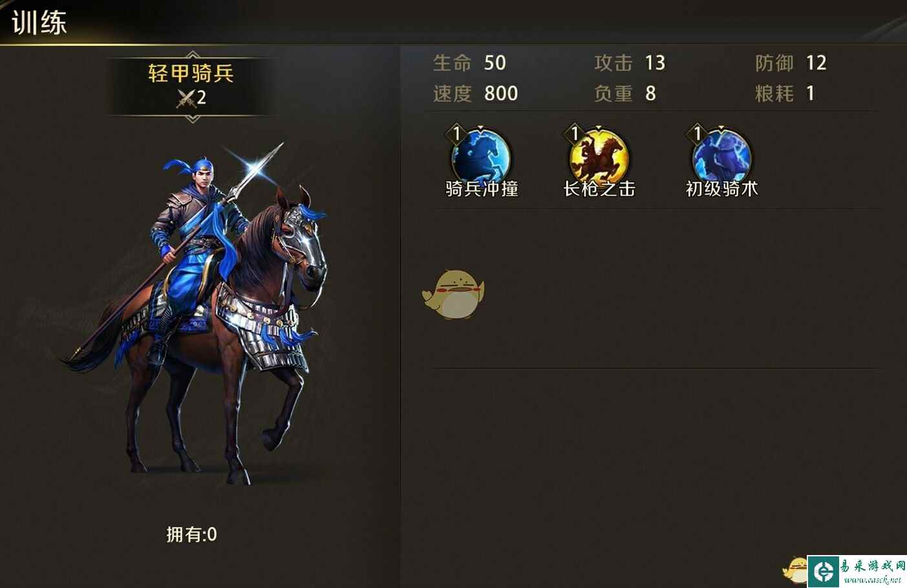
Task: Click the 攻击 13 stat
Action: pyautogui.click(x=630, y=63)
